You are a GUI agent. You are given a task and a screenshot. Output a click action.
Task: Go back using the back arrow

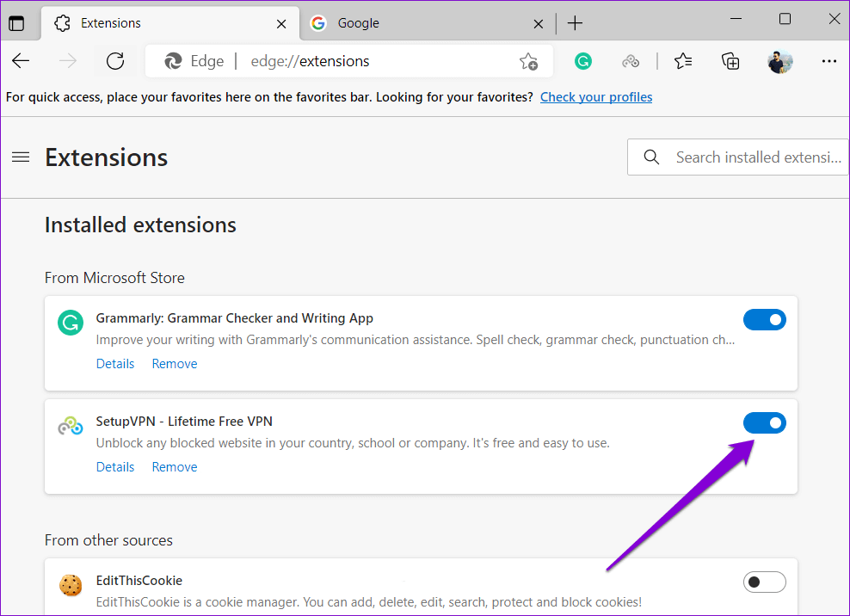[21, 61]
